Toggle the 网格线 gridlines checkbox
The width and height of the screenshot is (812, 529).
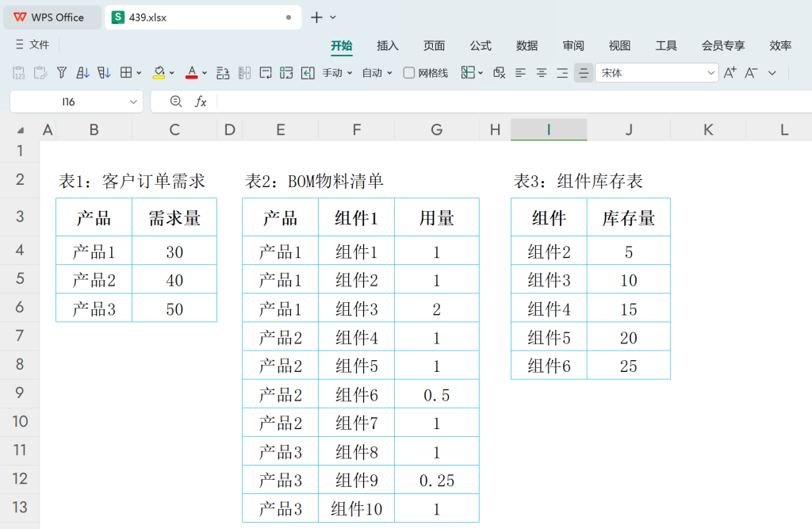tap(409, 73)
